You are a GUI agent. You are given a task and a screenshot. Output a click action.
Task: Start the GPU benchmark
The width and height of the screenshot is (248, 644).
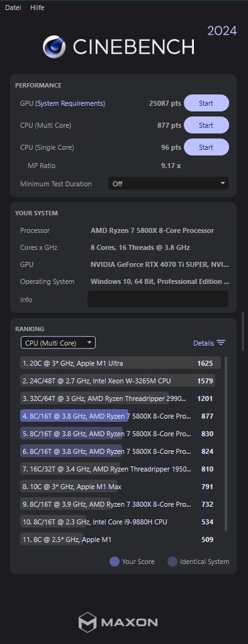click(x=206, y=103)
